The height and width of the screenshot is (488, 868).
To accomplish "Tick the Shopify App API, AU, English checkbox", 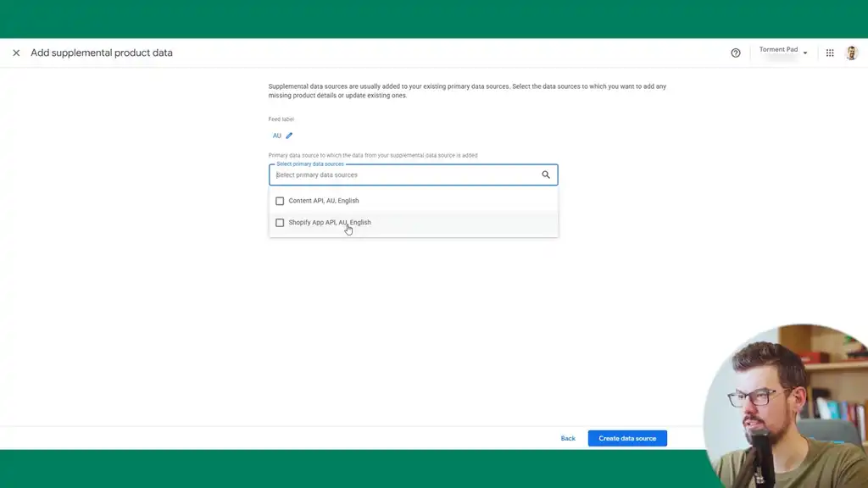I will (280, 222).
